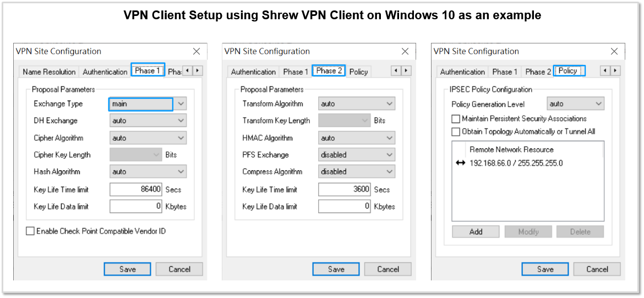Screen dimensions: 644x298
Task: Select Authentication tab in Phase 1 window
Action: click(105, 72)
